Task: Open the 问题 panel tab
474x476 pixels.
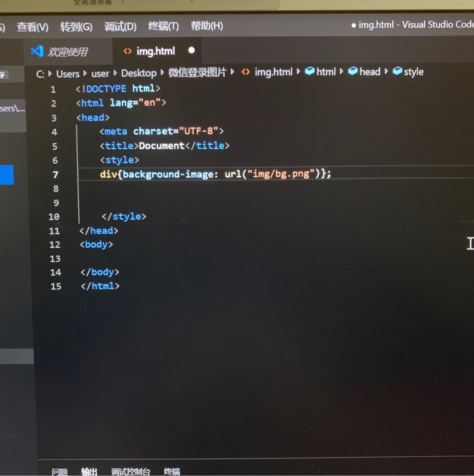Action: pyautogui.click(x=60, y=472)
